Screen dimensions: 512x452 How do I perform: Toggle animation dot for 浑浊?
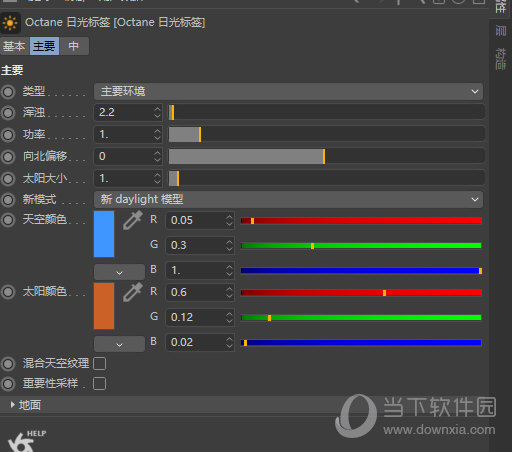tap(8, 113)
